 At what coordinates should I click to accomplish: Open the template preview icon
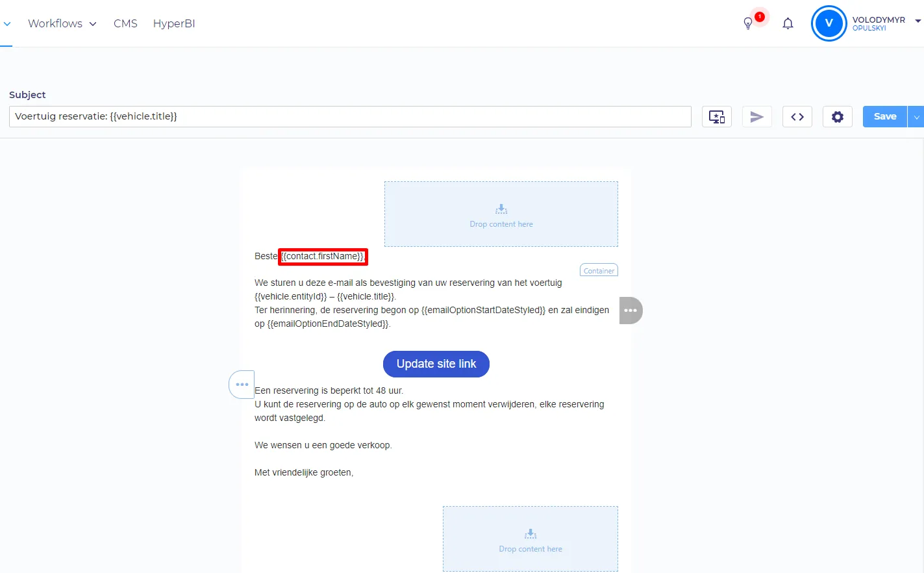[x=717, y=117]
